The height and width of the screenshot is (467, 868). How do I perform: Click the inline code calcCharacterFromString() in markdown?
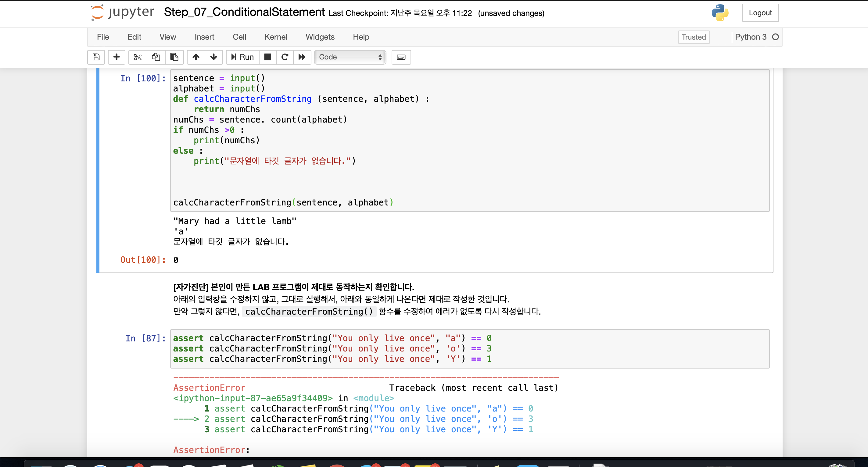click(x=309, y=312)
